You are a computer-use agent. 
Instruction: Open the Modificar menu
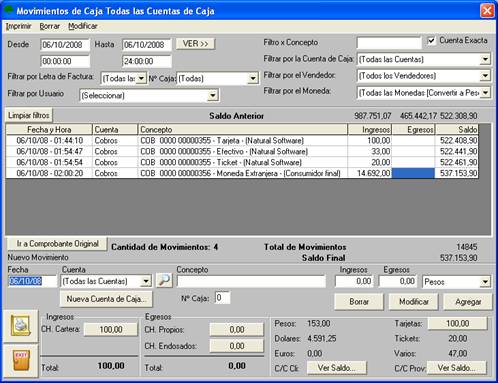pyautogui.click(x=83, y=26)
